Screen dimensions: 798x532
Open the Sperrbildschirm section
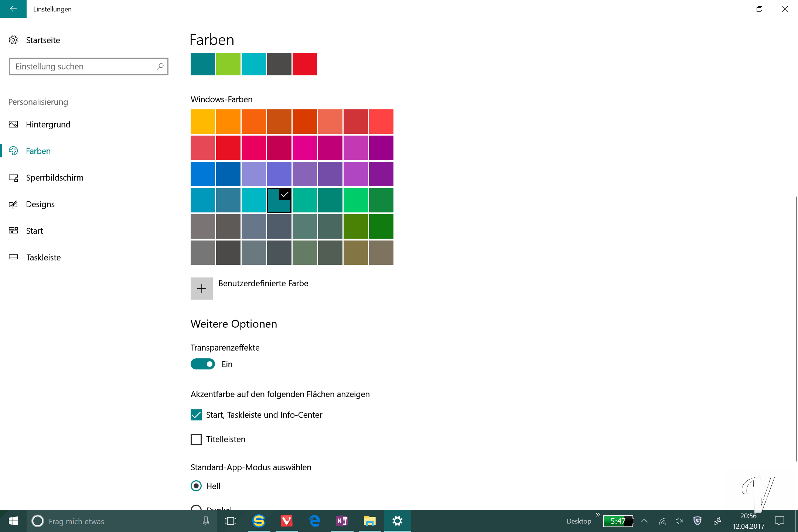pos(55,178)
